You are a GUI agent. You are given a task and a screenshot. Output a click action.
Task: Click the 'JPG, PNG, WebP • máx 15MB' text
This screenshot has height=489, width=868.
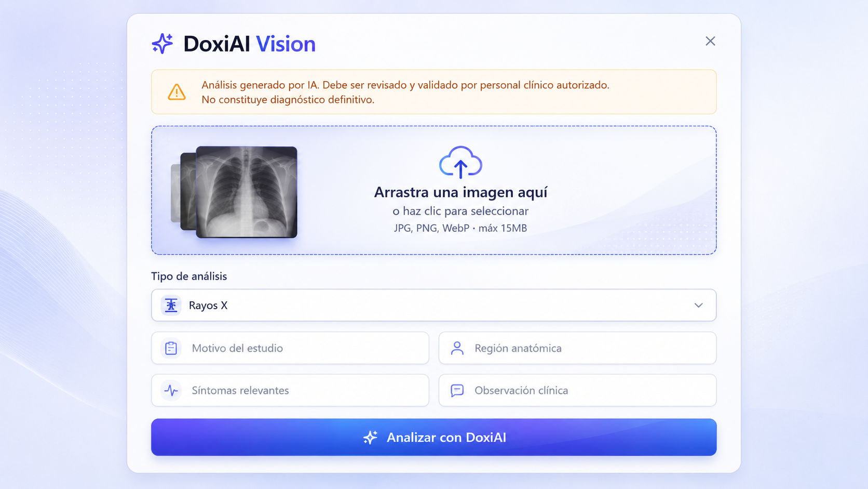point(460,228)
